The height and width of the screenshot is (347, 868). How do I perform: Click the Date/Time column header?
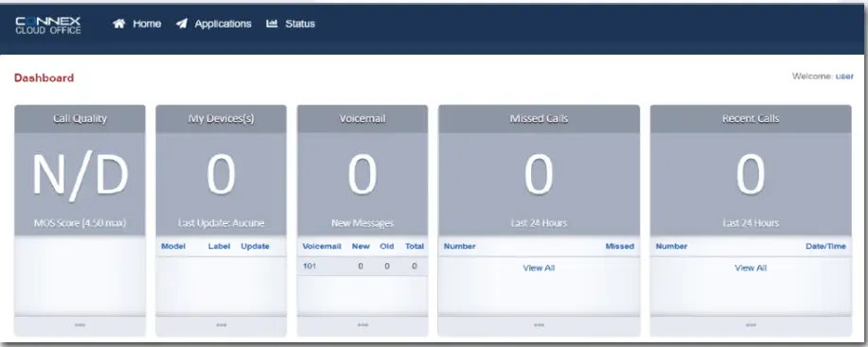[x=826, y=247]
